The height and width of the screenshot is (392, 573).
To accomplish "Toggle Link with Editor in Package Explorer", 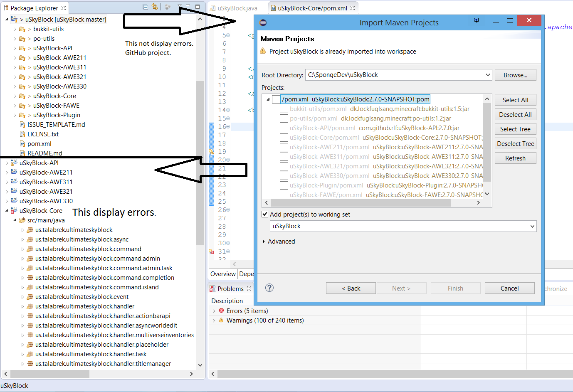I will pos(155,7).
